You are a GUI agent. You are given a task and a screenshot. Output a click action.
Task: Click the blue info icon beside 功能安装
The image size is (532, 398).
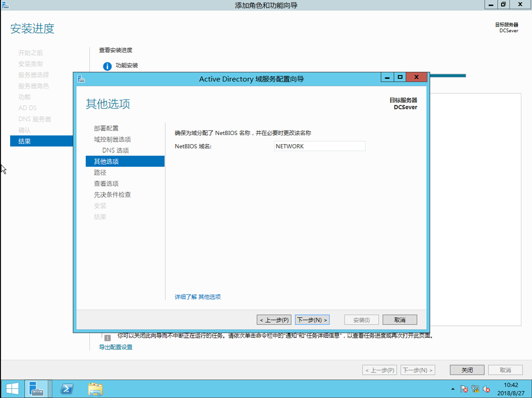point(107,66)
